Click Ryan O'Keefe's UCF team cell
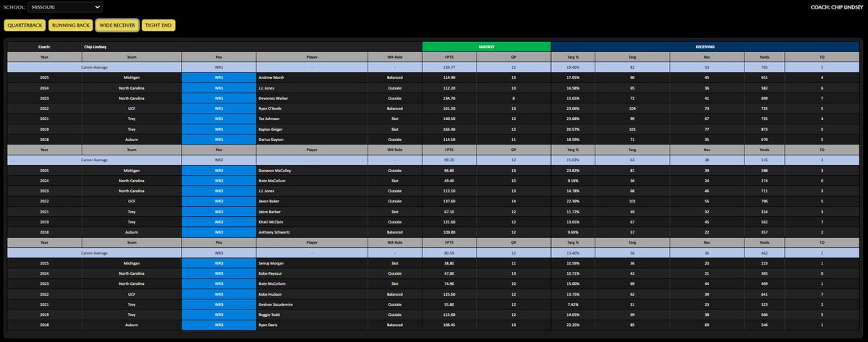This screenshot has height=342, width=868. (x=132, y=107)
